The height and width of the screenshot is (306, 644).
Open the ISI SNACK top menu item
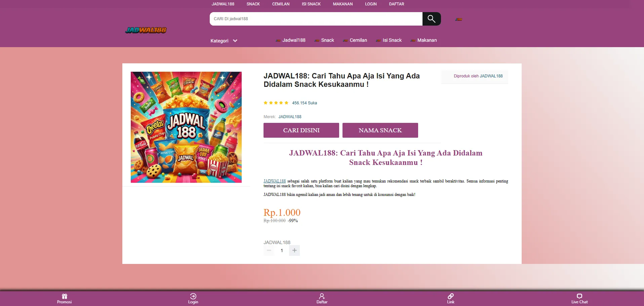point(311,4)
